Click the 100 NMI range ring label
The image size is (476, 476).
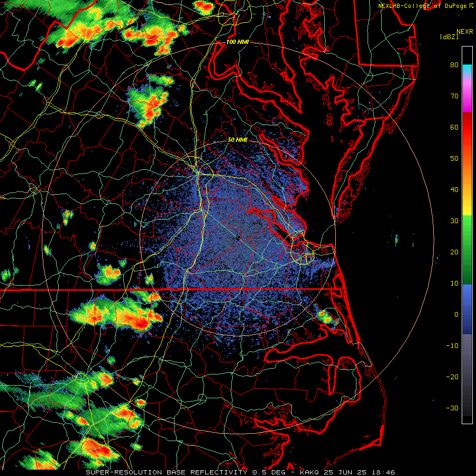pyautogui.click(x=237, y=42)
